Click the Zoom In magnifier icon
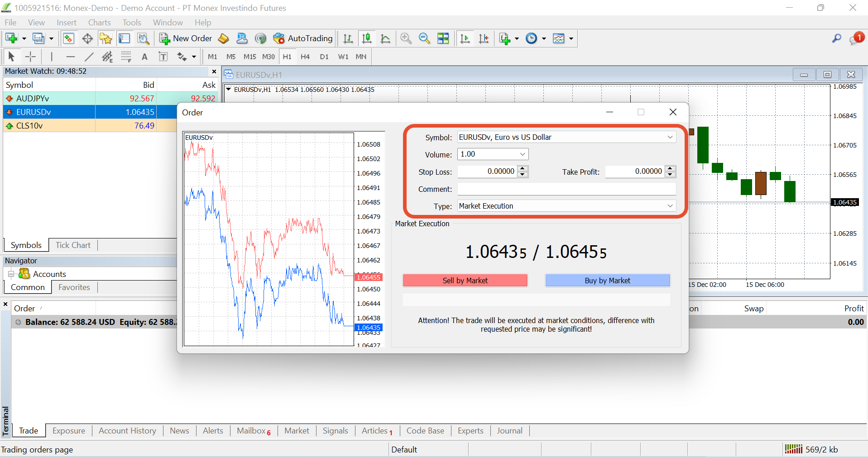 (x=406, y=38)
